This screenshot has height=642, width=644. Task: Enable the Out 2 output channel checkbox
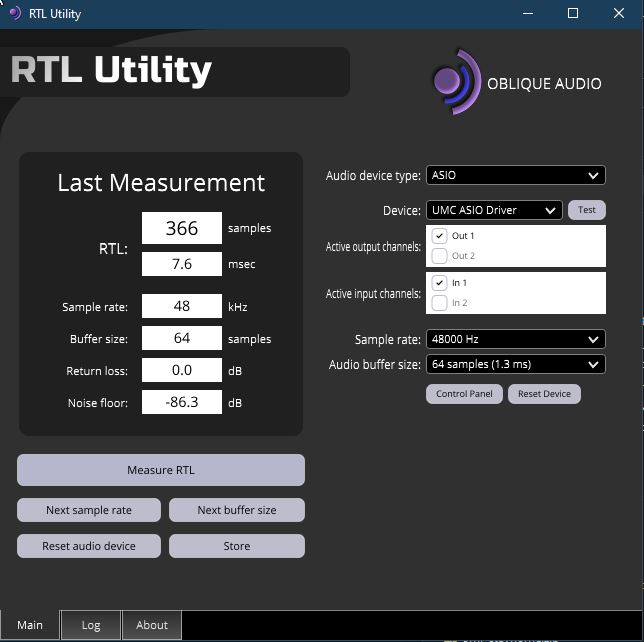[440, 256]
